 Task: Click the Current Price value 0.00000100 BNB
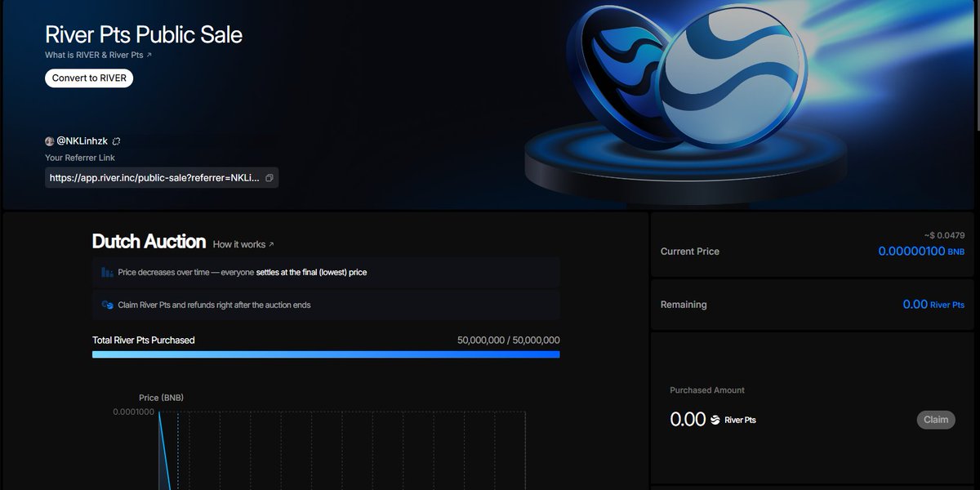(x=921, y=252)
